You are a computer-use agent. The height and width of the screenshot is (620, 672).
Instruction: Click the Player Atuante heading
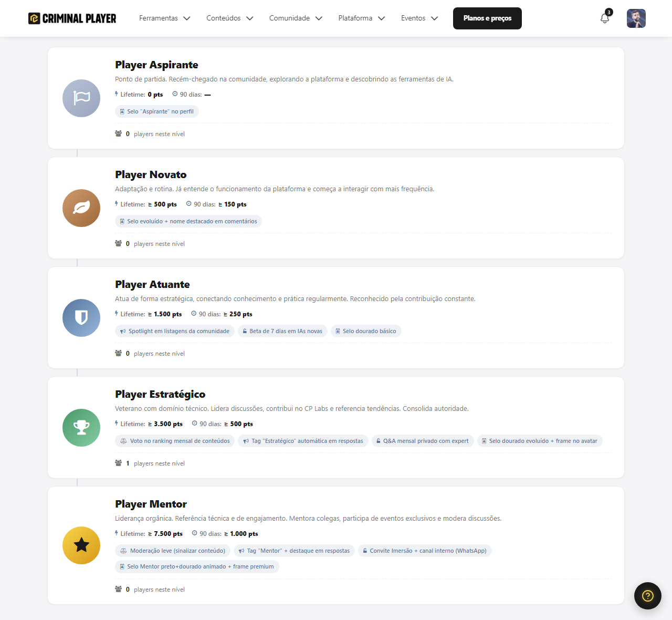[x=152, y=284]
